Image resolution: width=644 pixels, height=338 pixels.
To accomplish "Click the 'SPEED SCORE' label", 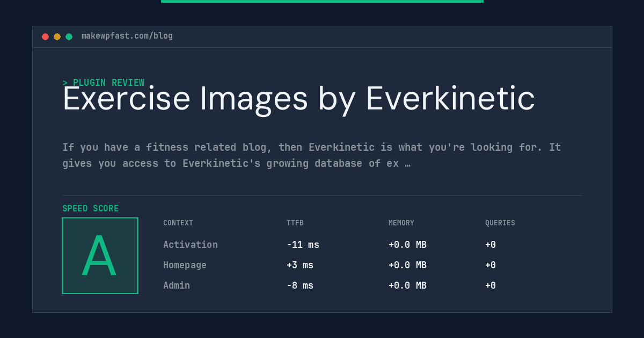I will pos(91,209).
